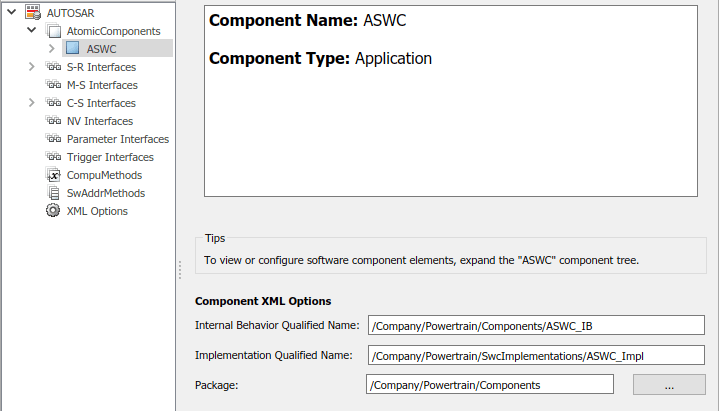Open Trigger Interfaces tree item

point(110,157)
